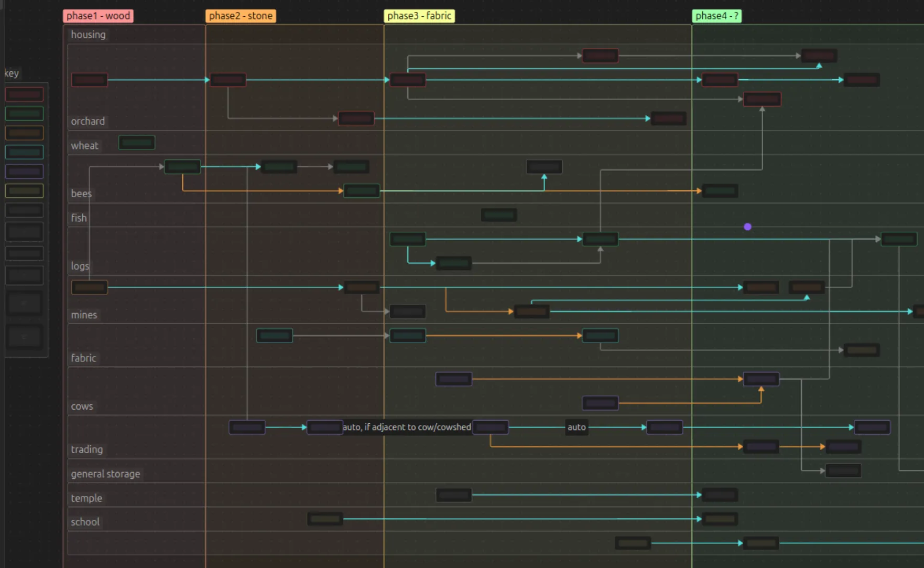
Task: Click the purple dot in phase4
Action: tap(747, 227)
